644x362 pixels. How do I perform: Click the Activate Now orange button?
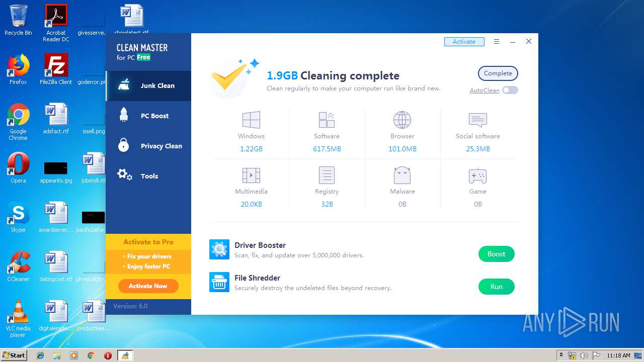pyautogui.click(x=148, y=286)
